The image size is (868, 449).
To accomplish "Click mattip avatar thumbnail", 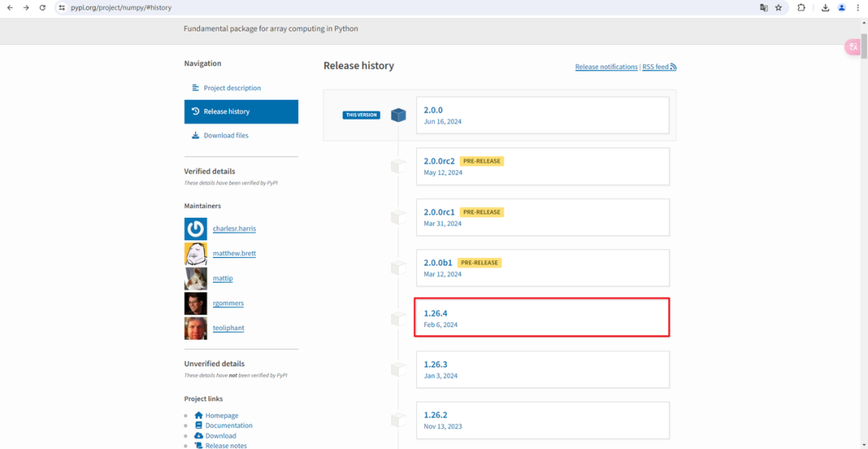I will pyautogui.click(x=195, y=279).
